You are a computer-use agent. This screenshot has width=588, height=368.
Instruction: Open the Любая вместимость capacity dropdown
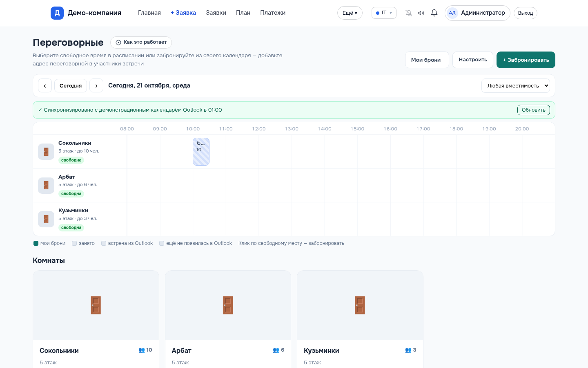pyautogui.click(x=516, y=86)
